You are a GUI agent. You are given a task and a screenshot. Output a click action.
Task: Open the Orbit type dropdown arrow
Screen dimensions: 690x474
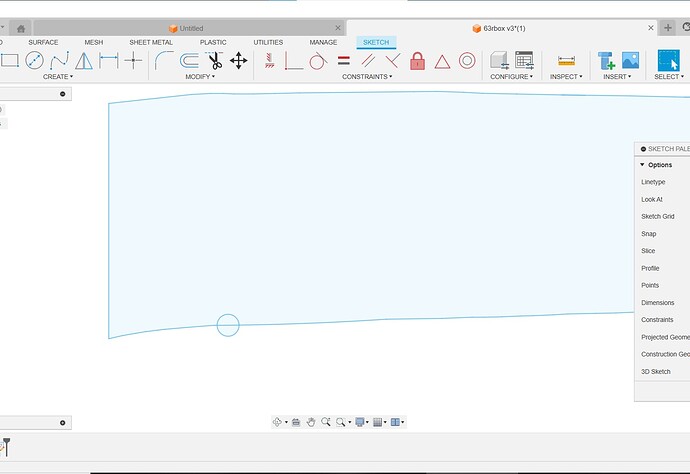click(286, 423)
